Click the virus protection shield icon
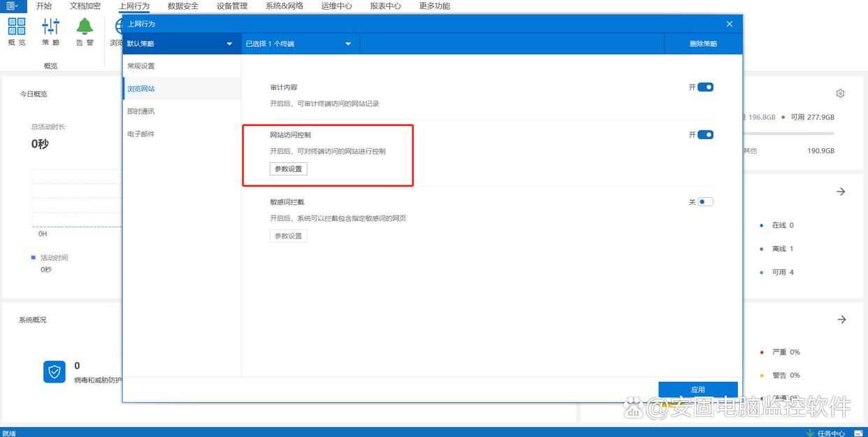868x437 pixels. point(55,372)
